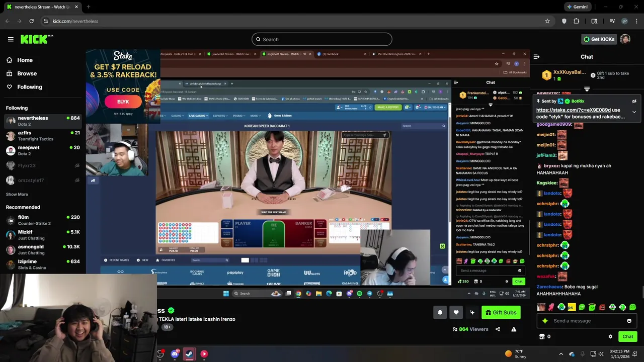Open channel shop icon beside 0

coord(542,337)
